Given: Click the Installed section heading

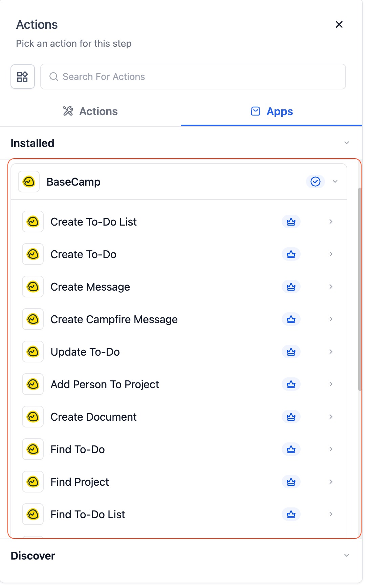Looking at the screenshot, I should click(x=32, y=143).
